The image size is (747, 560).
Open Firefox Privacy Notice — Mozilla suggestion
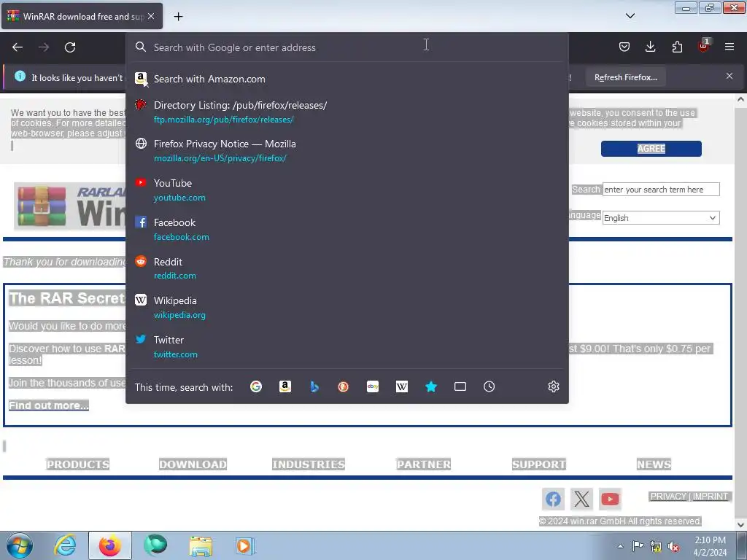click(347, 150)
